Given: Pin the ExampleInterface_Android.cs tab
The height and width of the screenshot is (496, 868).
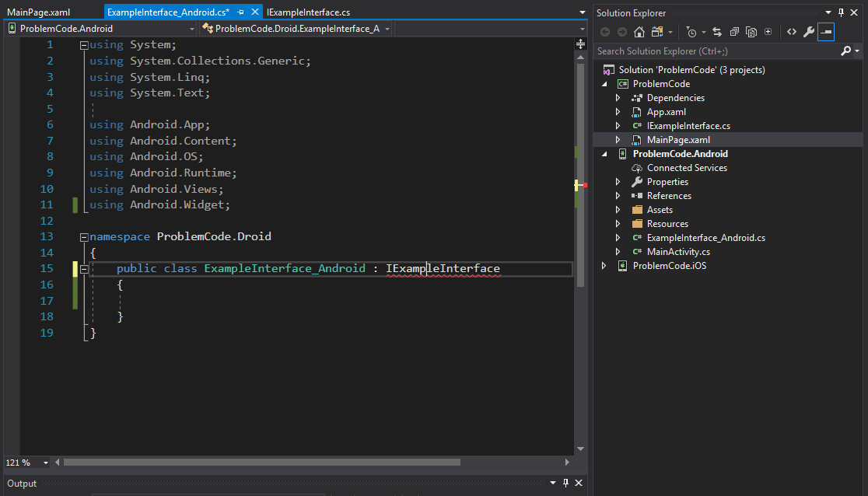Looking at the screenshot, I should point(241,12).
